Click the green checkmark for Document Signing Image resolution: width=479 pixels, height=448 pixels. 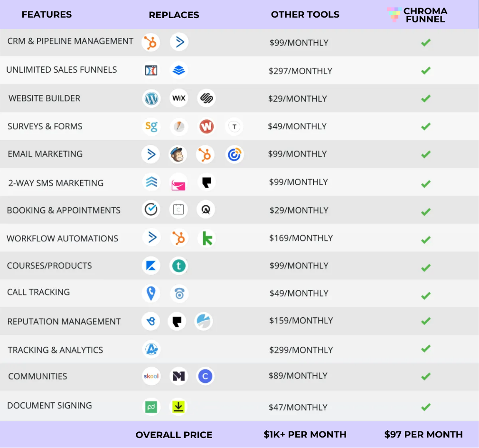coord(426,407)
